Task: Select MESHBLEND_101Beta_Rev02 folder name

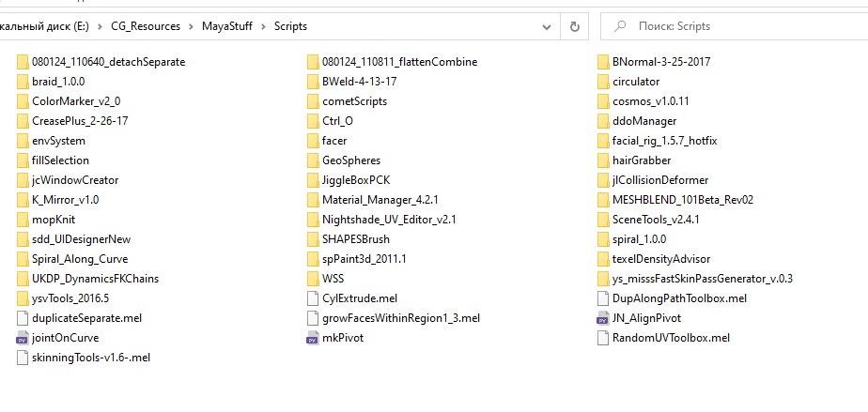Action: point(683,200)
